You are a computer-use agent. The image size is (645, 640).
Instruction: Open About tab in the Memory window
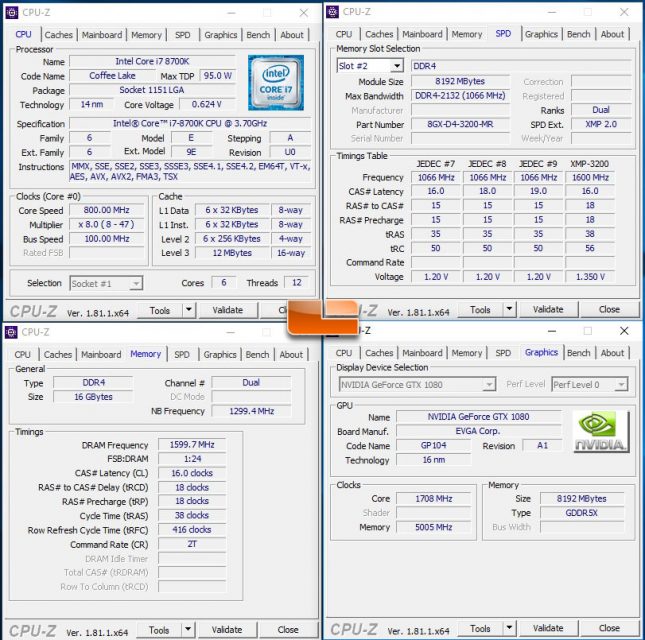click(x=291, y=355)
